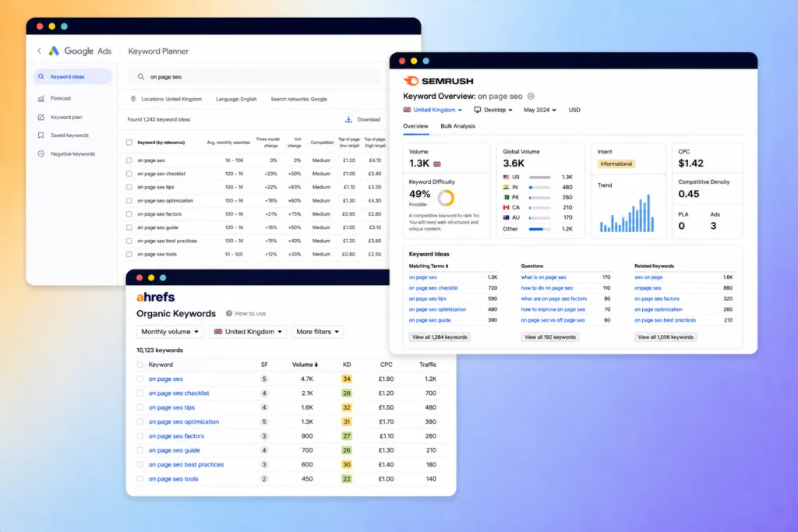This screenshot has height=532, width=798.
Task: Open 'on page seo checklist' link in ahrefs
Action: [178, 393]
